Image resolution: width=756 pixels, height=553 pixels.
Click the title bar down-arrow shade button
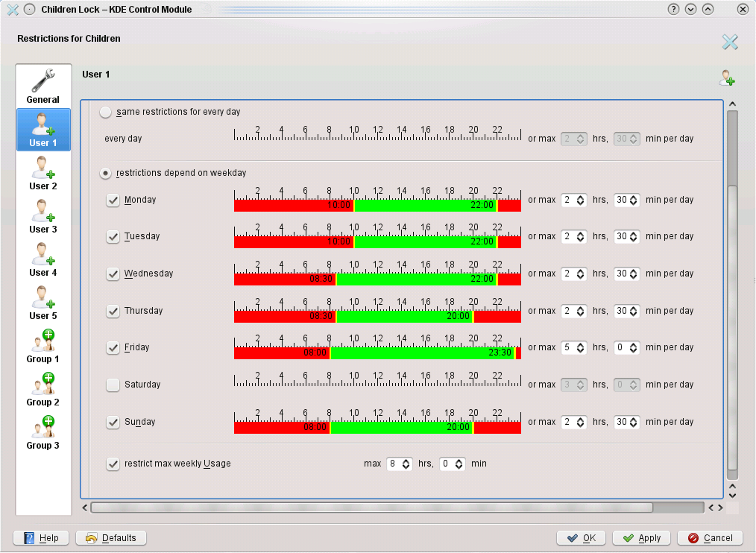coord(691,9)
